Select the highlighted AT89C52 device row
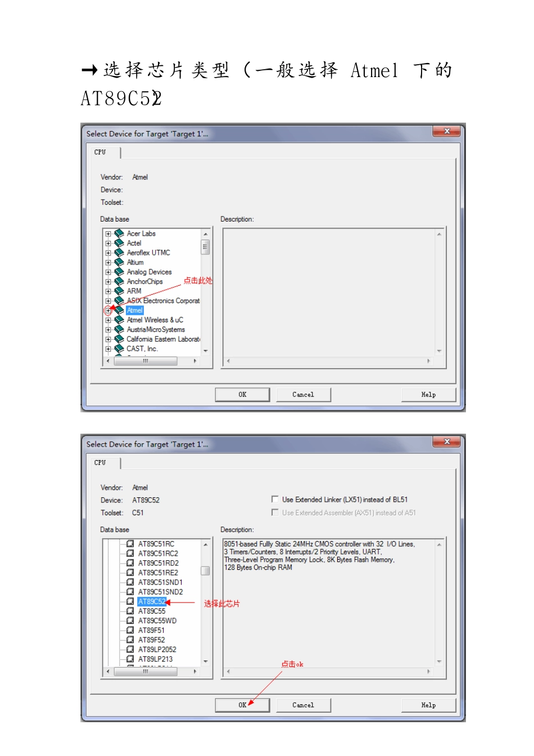This screenshot has width=534, height=756. click(152, 601)
